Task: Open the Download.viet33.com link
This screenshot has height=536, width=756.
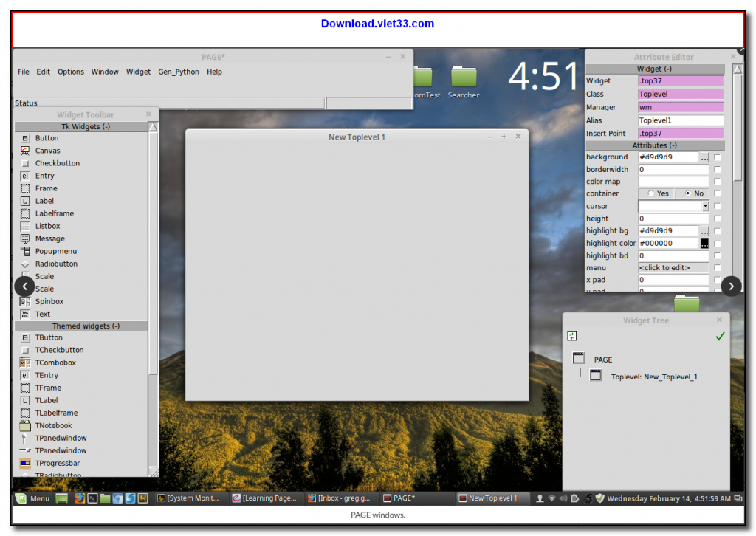Action: tap(377, 24)
